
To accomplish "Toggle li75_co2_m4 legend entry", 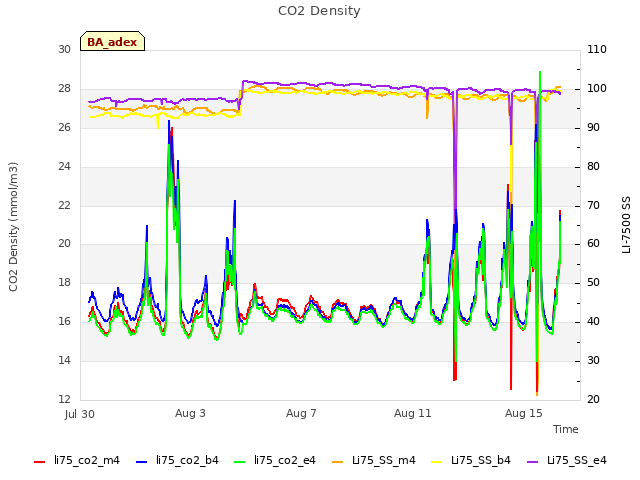I will pyautogui.click(x=77, y=460).
